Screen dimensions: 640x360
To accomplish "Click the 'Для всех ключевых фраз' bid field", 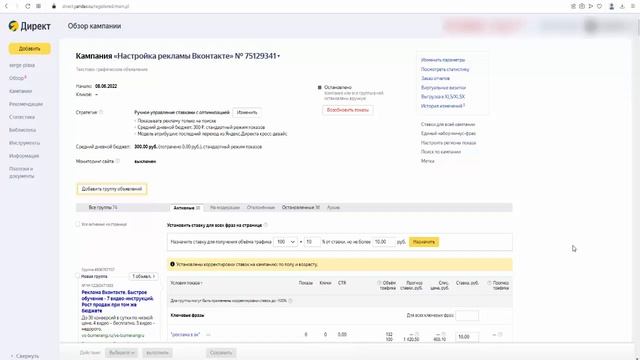I will point(467,316).
